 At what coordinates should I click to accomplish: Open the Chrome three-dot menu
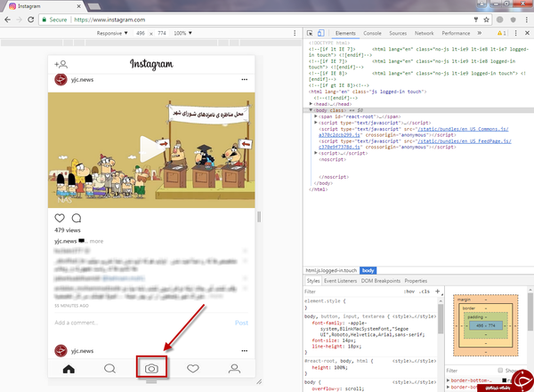526,20
